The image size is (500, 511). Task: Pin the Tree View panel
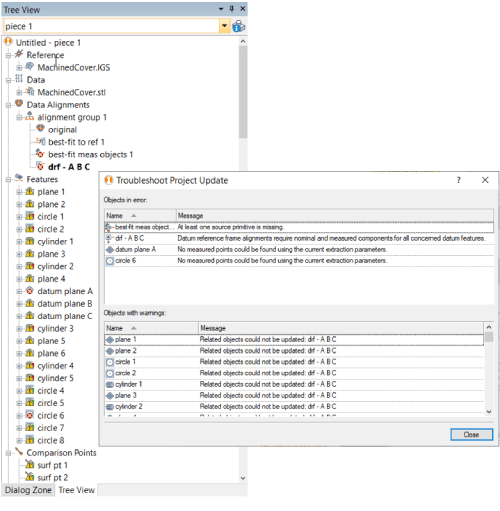pos(232,9)
